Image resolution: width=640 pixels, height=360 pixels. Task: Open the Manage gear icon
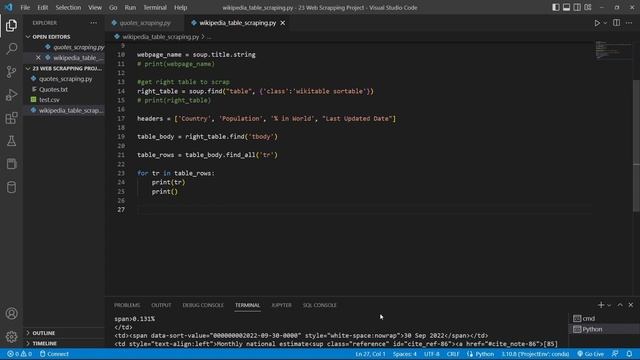point(11,336)
